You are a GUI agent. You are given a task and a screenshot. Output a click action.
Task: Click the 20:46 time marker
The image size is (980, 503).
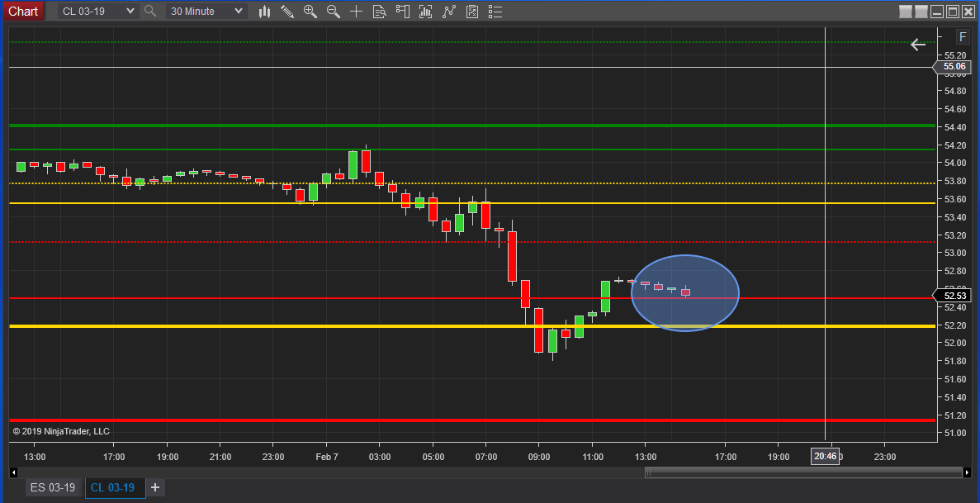[825, 456]
